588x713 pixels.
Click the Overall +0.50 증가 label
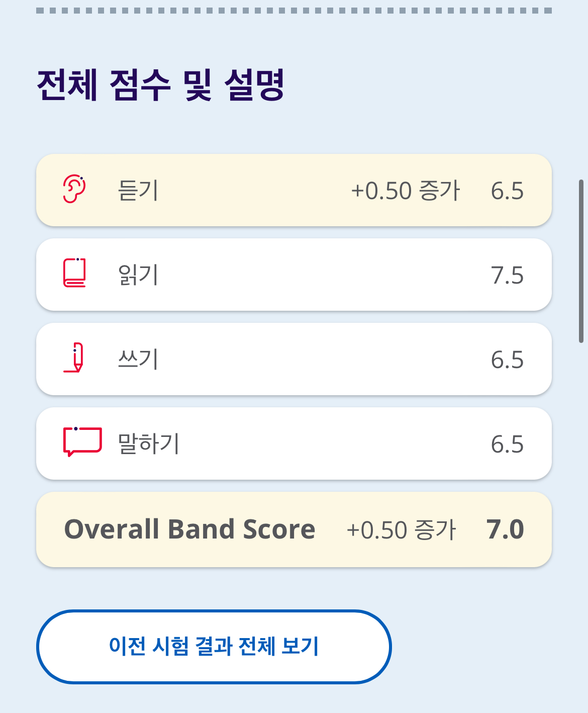point(402,530)
